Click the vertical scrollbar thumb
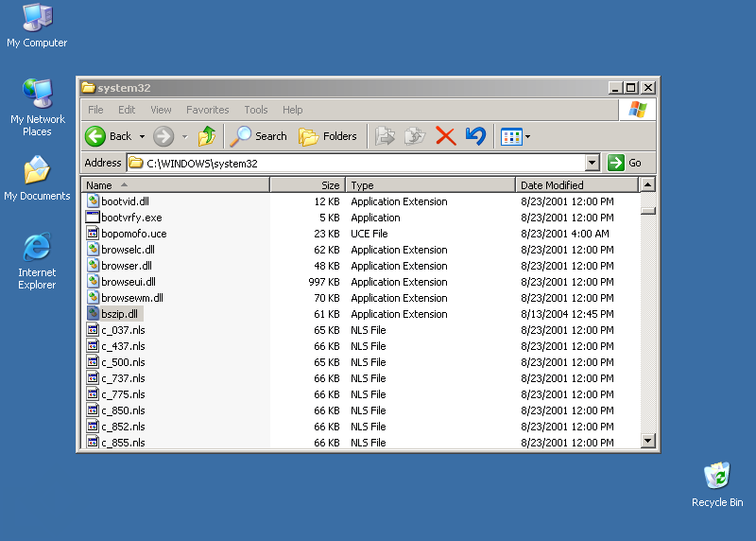The width and height of the screenshot is (756, 541). coord(648,211)
